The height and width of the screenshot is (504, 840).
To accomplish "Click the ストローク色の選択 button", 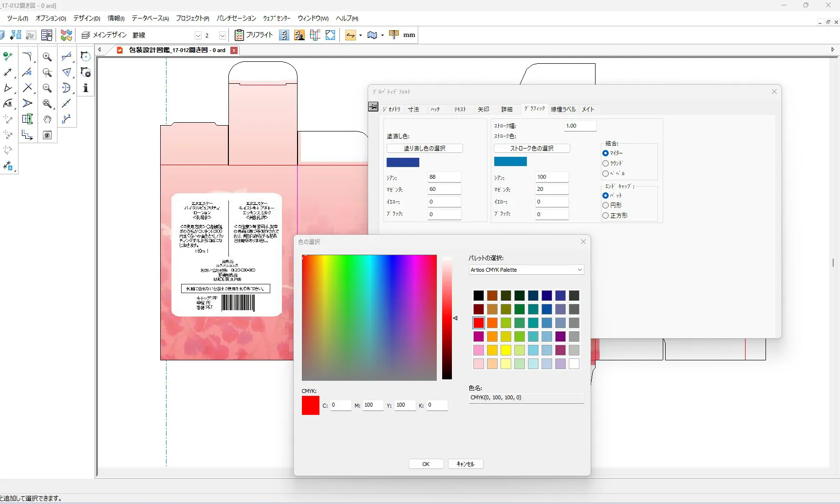I will pos(532,149).
